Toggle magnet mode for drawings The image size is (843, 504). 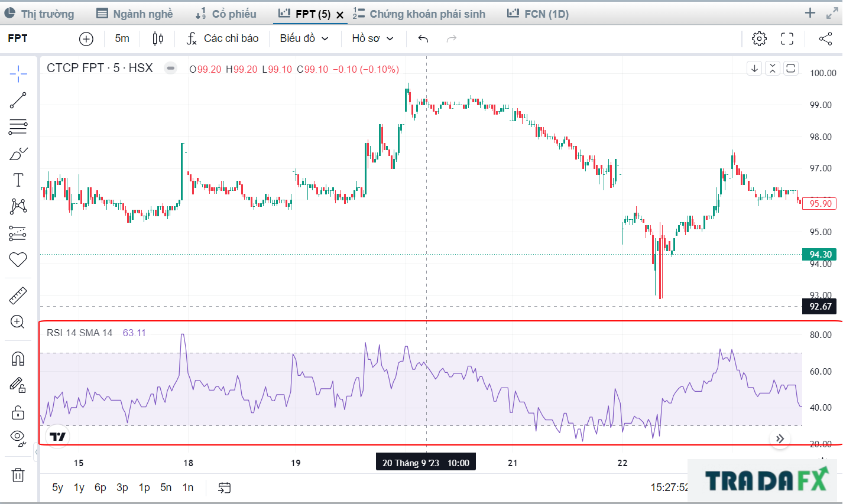(x=18, y=359)
